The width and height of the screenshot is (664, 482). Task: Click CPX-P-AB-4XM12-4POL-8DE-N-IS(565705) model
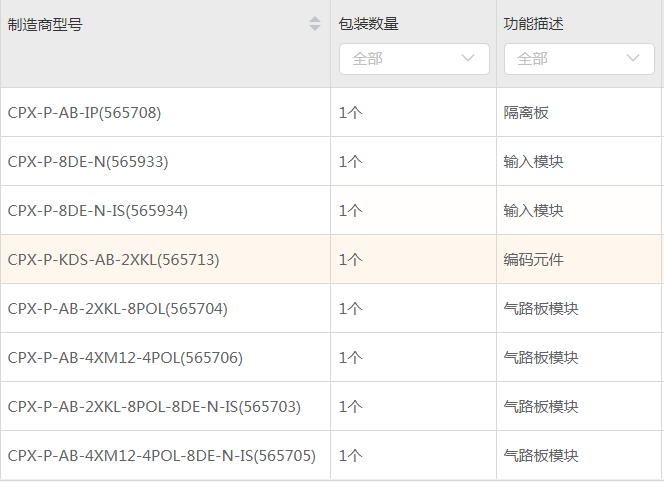click(162, 456)
